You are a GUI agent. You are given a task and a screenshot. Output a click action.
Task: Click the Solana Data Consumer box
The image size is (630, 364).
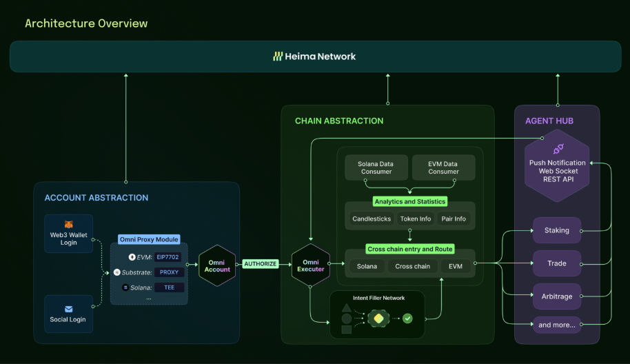(376, 168)
